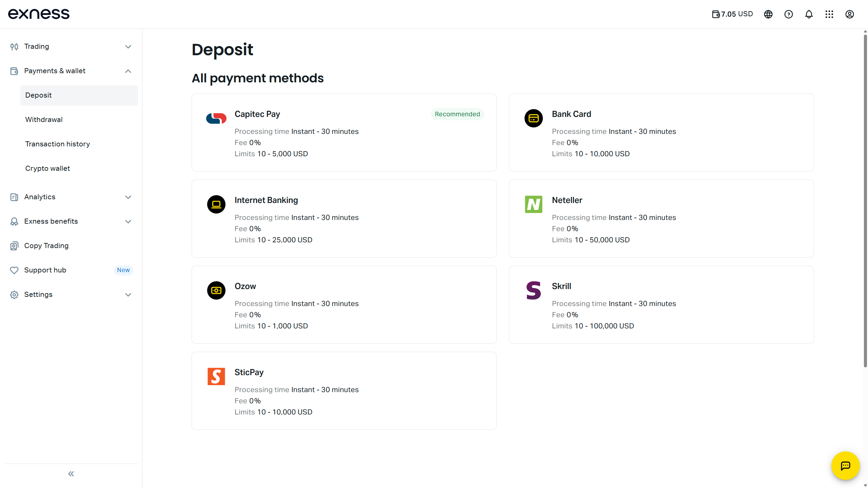This screenshot has height=488, width=868.
Task: Select Deposit in sidebar
Action: tap(79, 95)
